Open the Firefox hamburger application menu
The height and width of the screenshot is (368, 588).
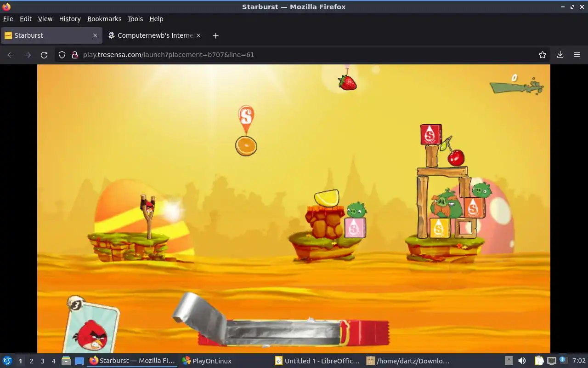[577, 55]
